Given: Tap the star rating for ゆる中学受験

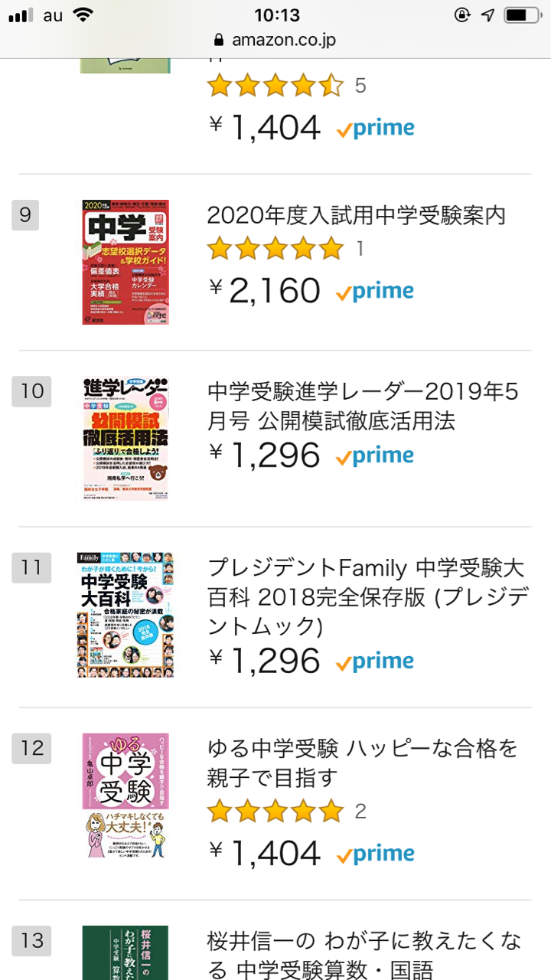Looking at the screenshot, I should tap(275, 811).
